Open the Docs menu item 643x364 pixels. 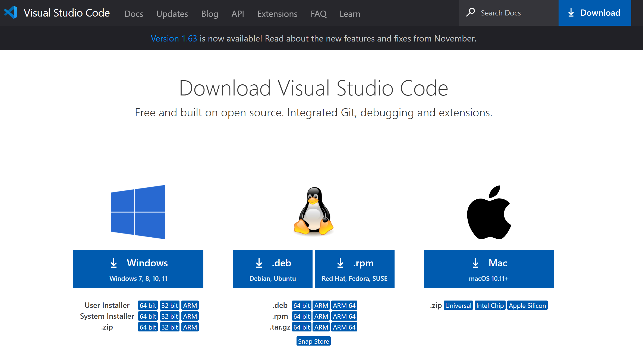tap(134, 14)
